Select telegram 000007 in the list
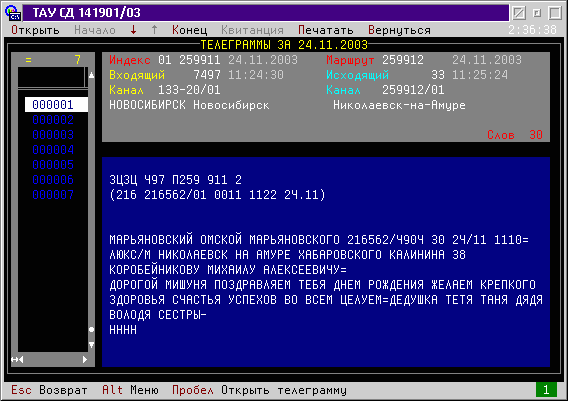 [53, 195]
